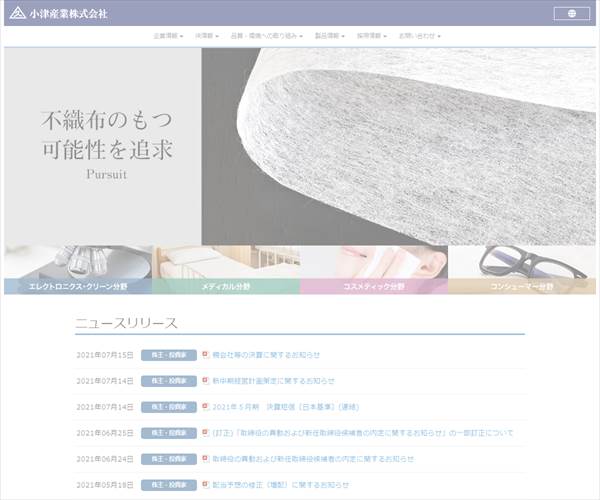Click 株主・投資家 tag on 2021年06月25日 row
This screenshot has height=500, width=600.
[169, 433]
